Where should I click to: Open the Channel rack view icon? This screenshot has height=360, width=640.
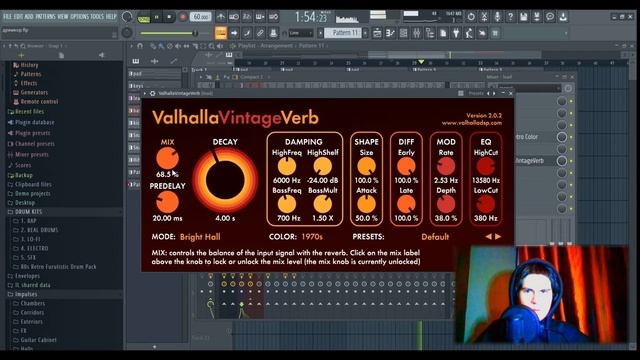[403, 33]
